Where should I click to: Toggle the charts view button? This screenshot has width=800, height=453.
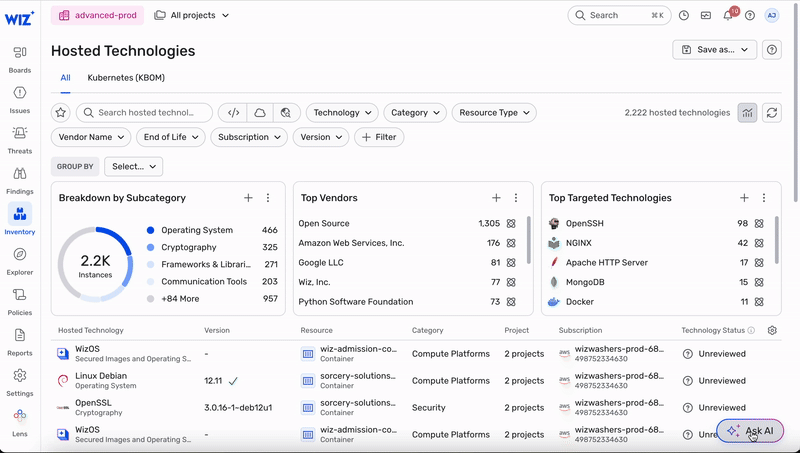click(747, 113)
